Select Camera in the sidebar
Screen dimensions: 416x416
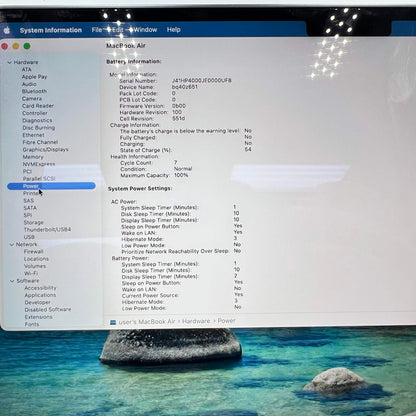32,99
